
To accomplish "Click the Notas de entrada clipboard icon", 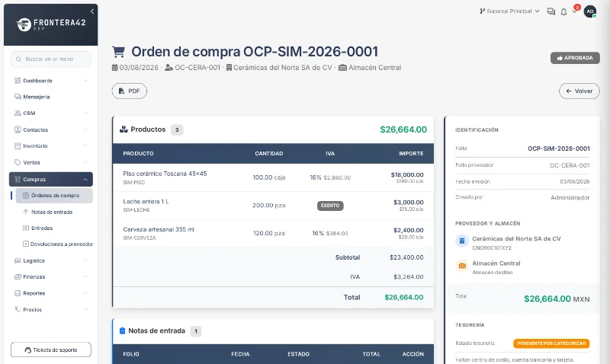I will point(122,330).
